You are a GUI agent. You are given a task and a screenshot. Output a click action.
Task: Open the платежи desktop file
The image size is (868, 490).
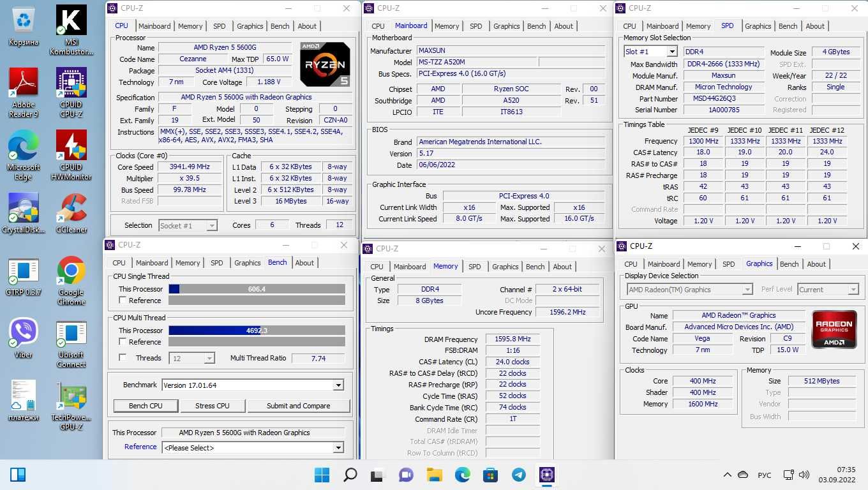[x=24, y=402]
